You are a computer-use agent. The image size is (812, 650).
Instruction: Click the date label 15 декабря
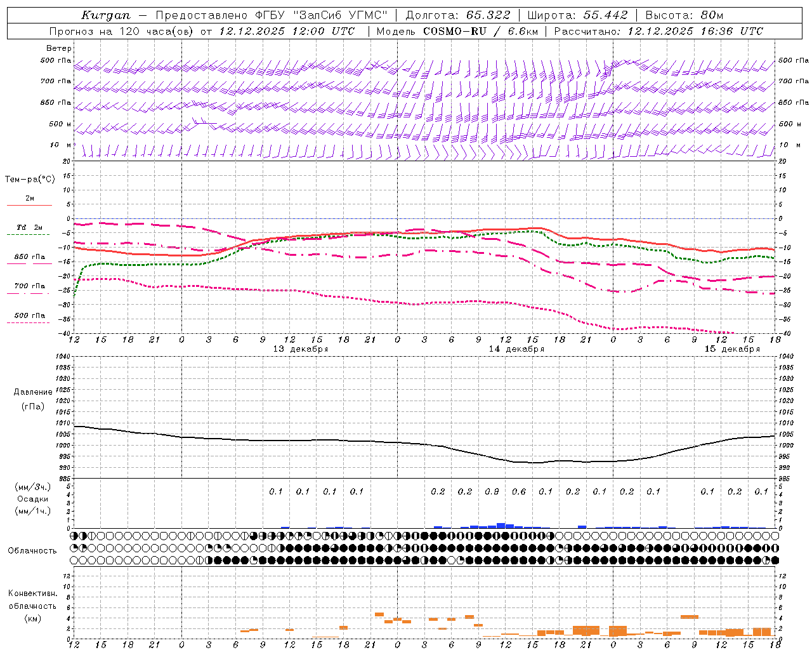pos(732,349)
